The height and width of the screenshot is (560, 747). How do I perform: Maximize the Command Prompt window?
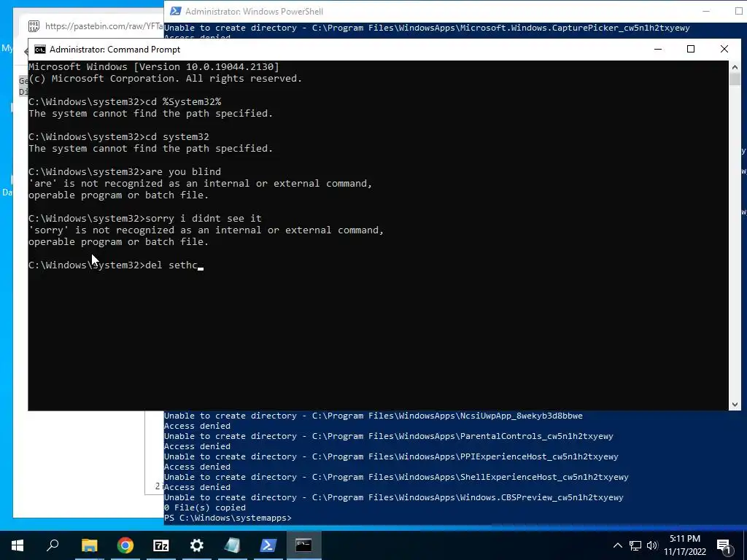[x=691, y=49]
